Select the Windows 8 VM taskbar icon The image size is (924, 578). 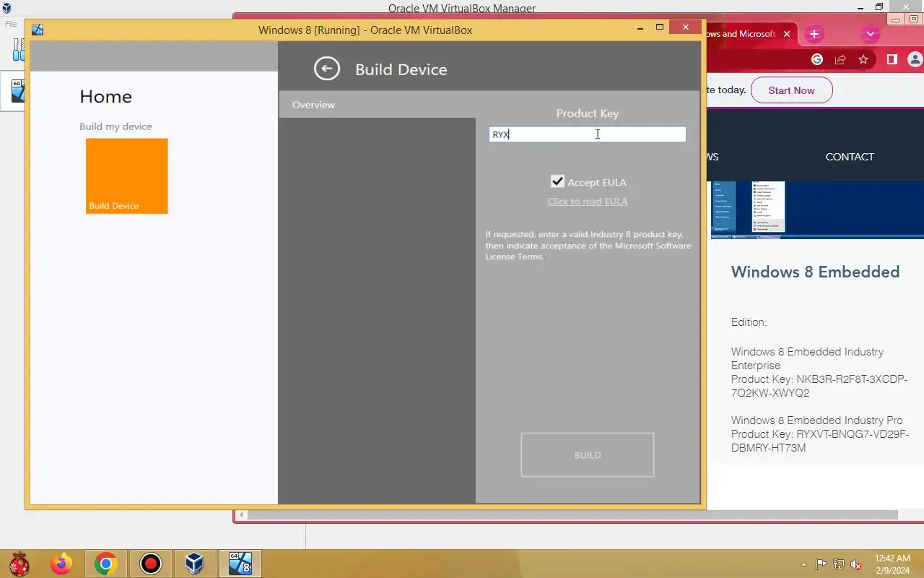click(x=239, y=564)
